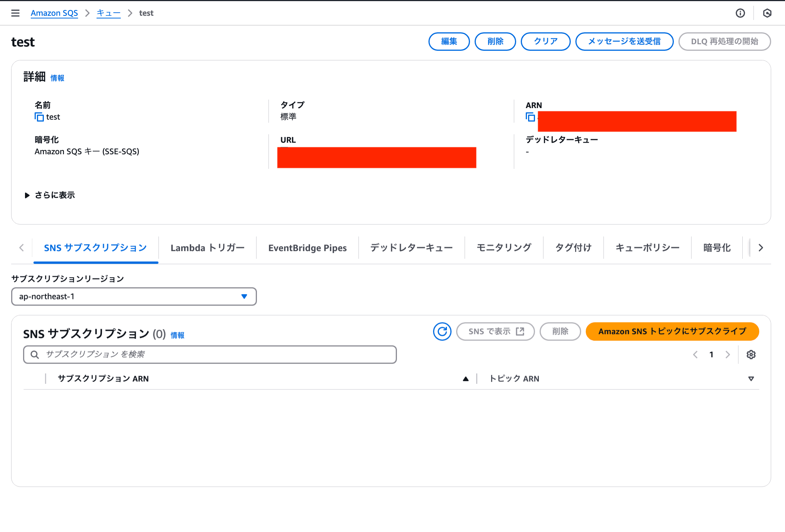Copy the queue name test
This screenshot has width=785, height=532.
click(x=39, y=117)
